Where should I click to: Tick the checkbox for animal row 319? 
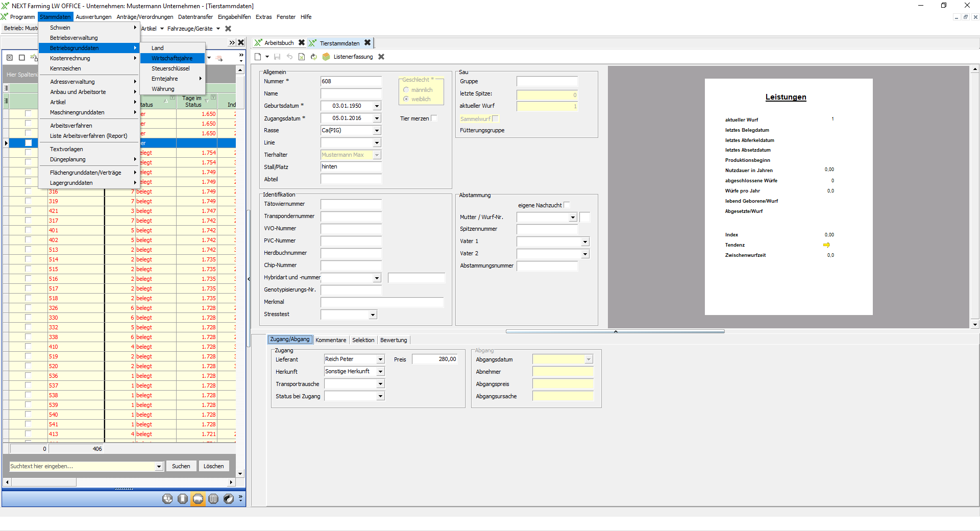pos(28,201)
